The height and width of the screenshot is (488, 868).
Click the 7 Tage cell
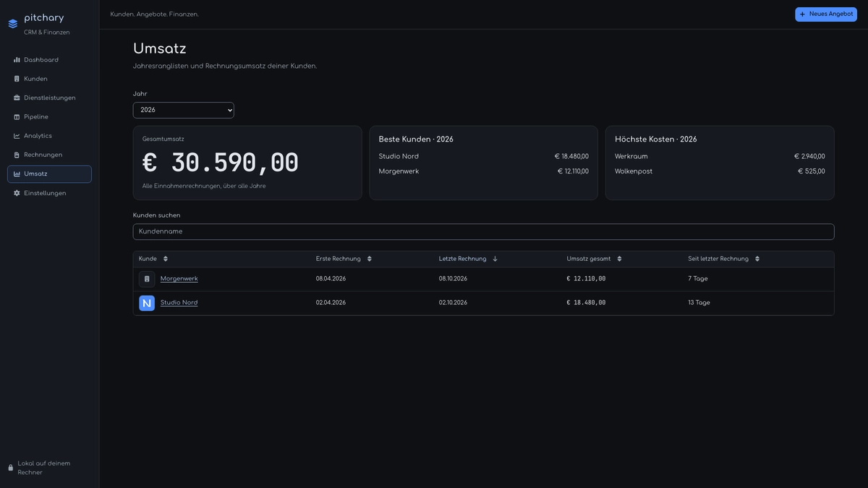(698, 279)
